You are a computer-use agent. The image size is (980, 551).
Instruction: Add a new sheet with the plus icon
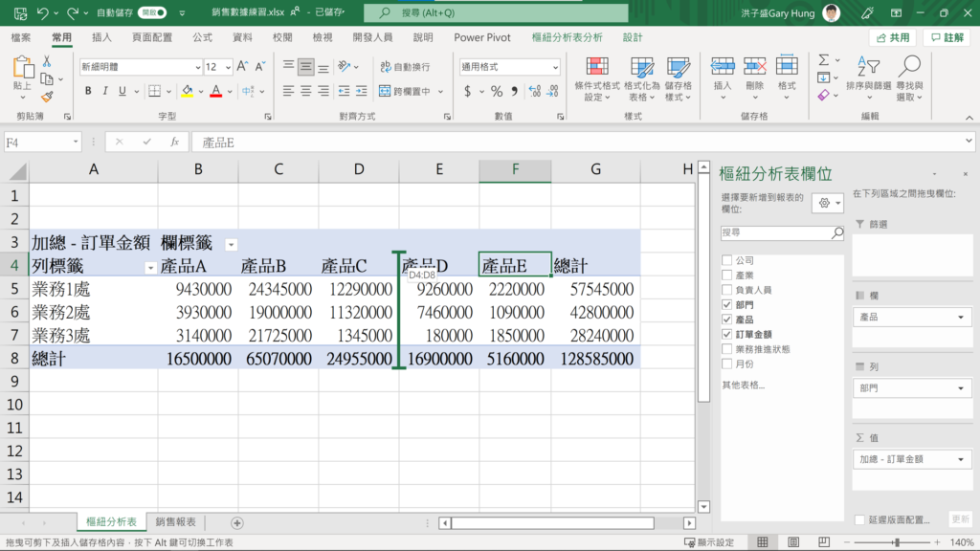[x=237, y=523]
